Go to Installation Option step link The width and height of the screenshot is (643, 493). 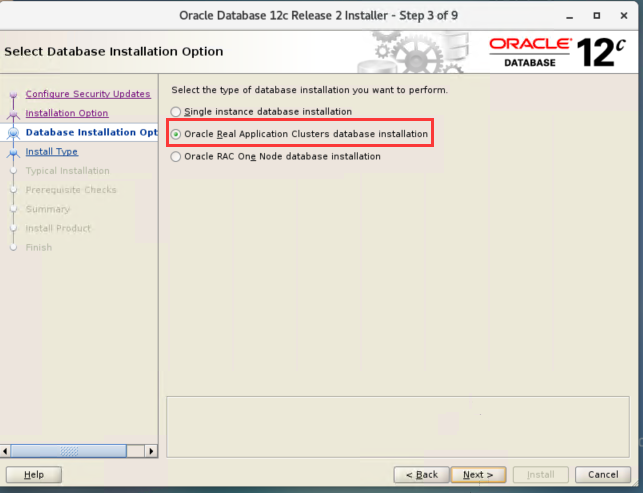(x=67, y=113)
